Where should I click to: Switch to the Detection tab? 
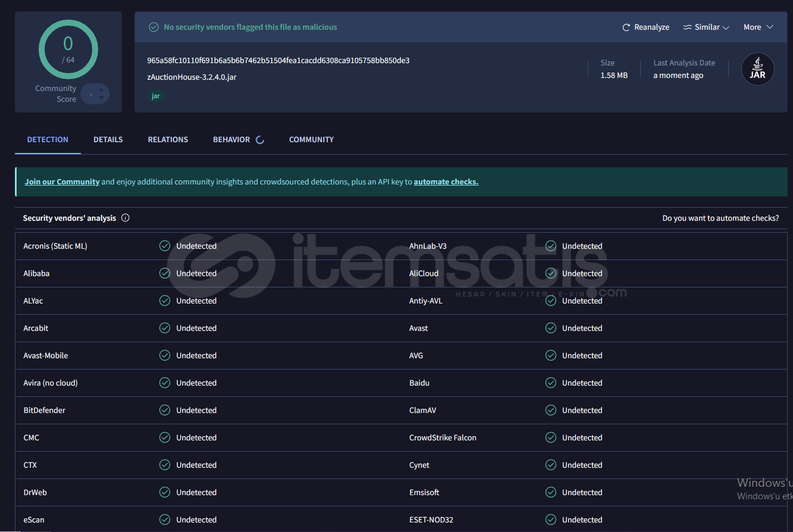click(x=48, y=140)
